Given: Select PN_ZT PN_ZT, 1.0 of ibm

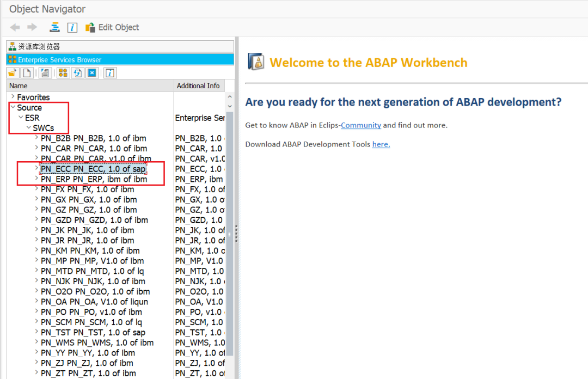Looking at the screenshot, I should (88, 374).
